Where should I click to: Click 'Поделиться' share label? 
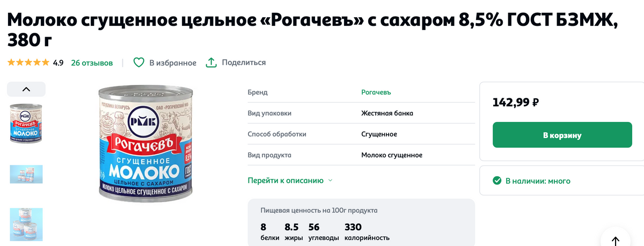point(244,63)
